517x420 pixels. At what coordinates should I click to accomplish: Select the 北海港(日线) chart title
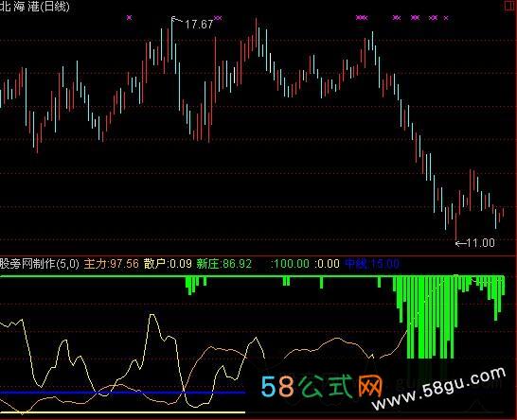click(x=35, y=7)
